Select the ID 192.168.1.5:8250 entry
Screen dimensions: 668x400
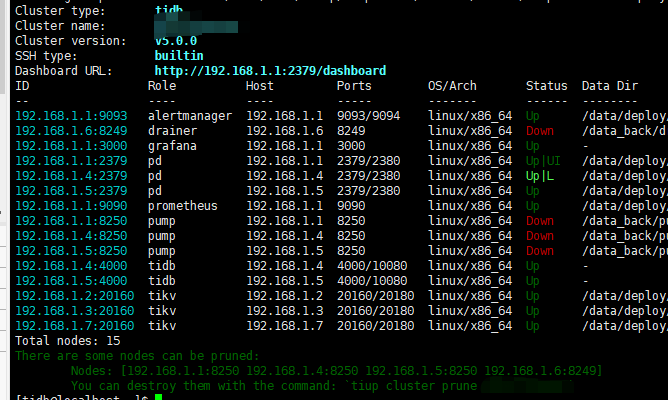(x=71, y=250)
